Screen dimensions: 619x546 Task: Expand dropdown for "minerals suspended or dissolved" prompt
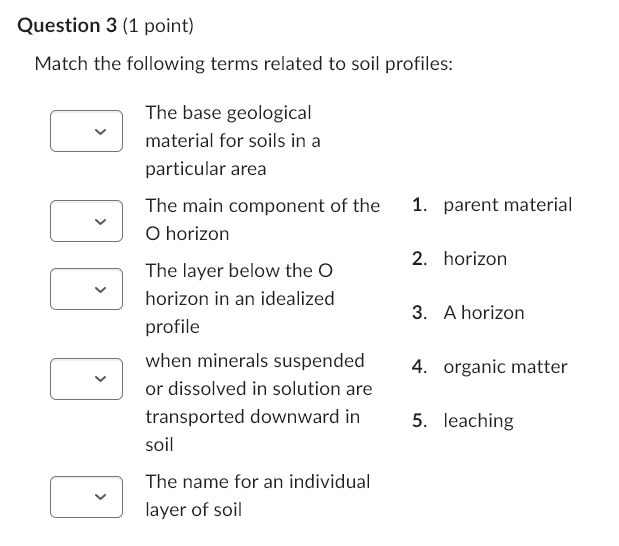[86, 377]
